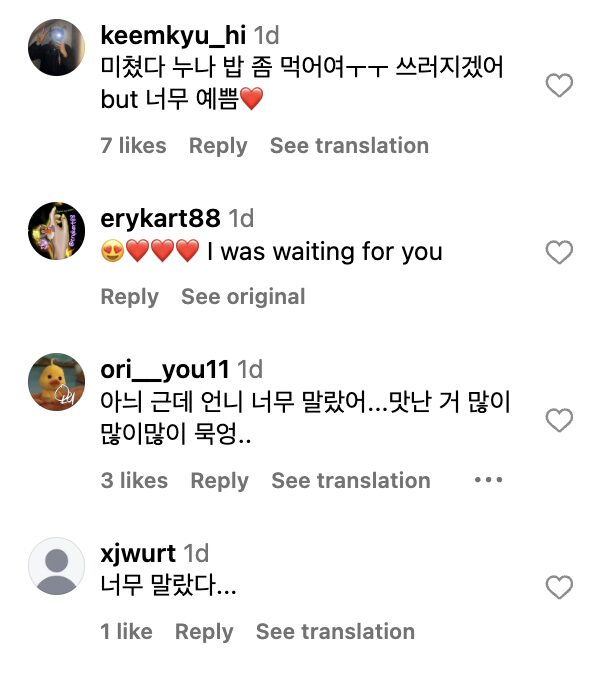See translation of keemkyu_hi's comment
The width and height of the screenshot is (600, 676).
(349, 146)
